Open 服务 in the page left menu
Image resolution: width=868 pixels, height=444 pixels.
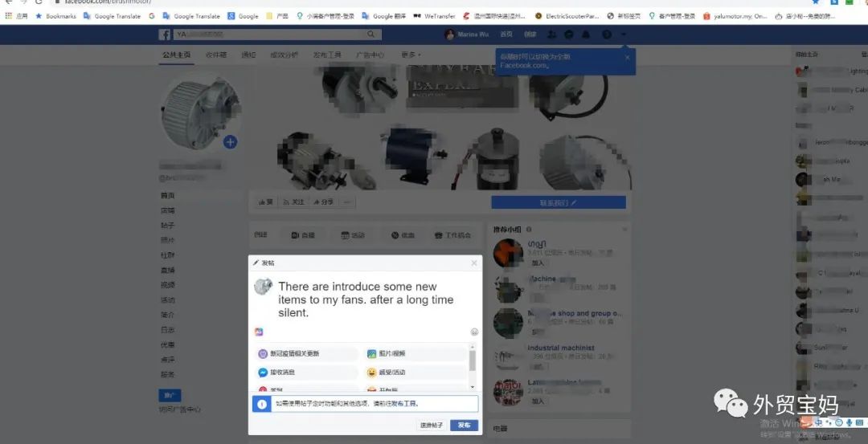[168, 374]
